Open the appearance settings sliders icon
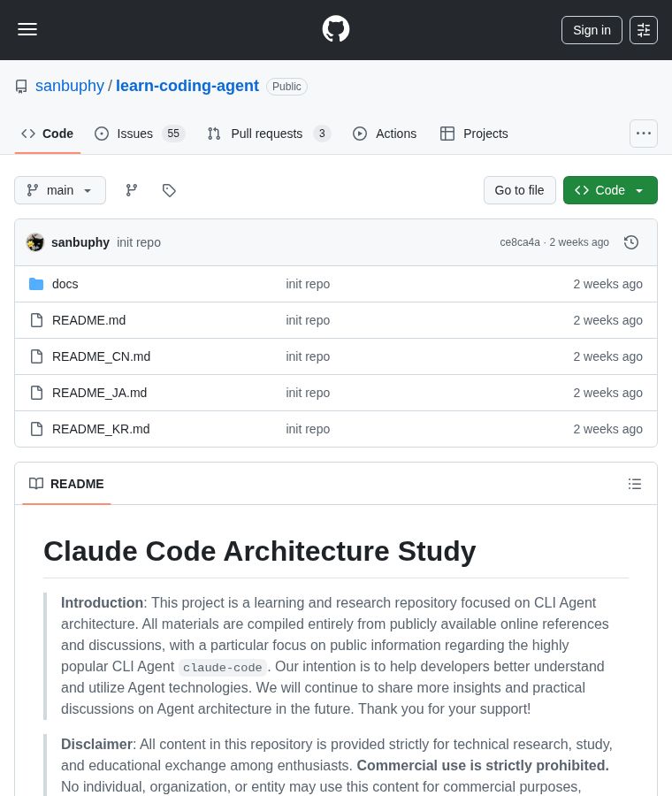Screen dimensions: 672x796 click(644, 30)
